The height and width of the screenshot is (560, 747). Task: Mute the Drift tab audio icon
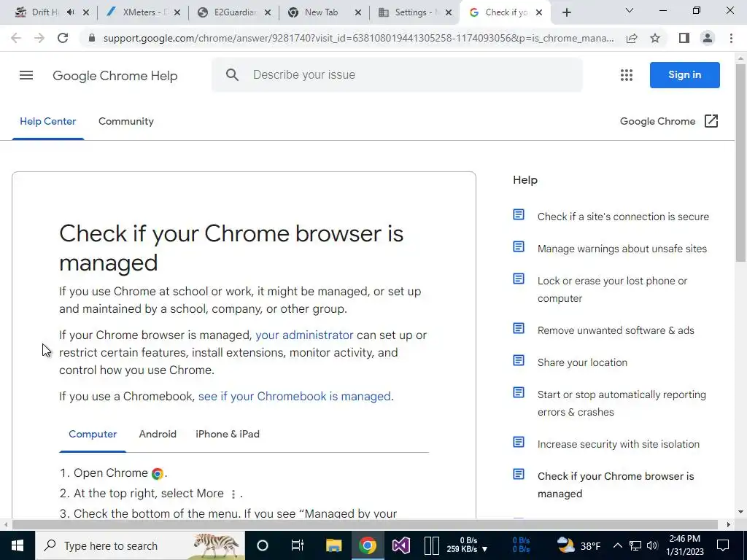click(71, 12)
